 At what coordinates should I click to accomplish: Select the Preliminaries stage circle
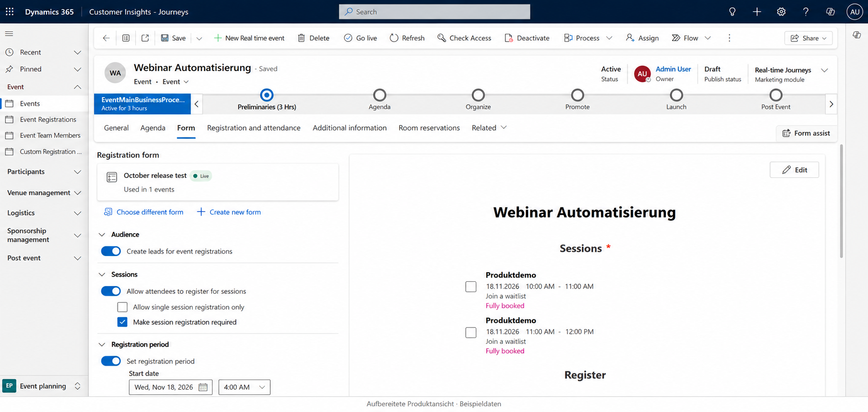click(x=267, y=95)
